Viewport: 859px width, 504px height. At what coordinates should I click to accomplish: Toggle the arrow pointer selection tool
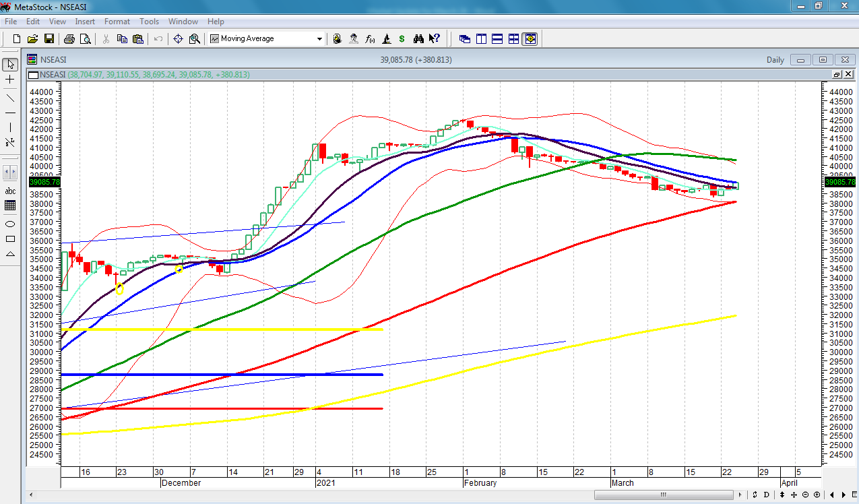point(10,65)
